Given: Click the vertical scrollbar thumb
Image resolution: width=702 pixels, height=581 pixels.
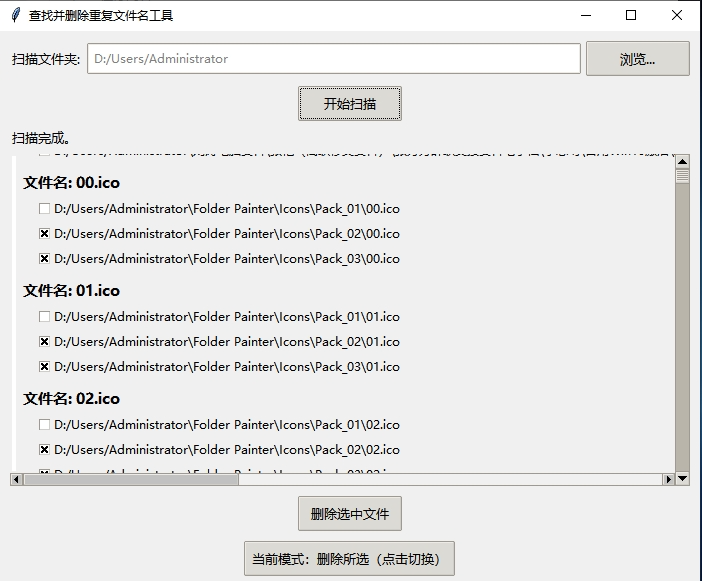Looking at the screenshot, I should click(x=682, y=175).
